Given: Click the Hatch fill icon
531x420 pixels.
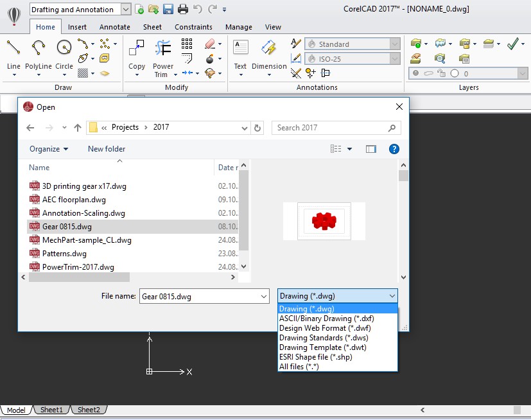Looking at the screenshot, I should 83,73.
